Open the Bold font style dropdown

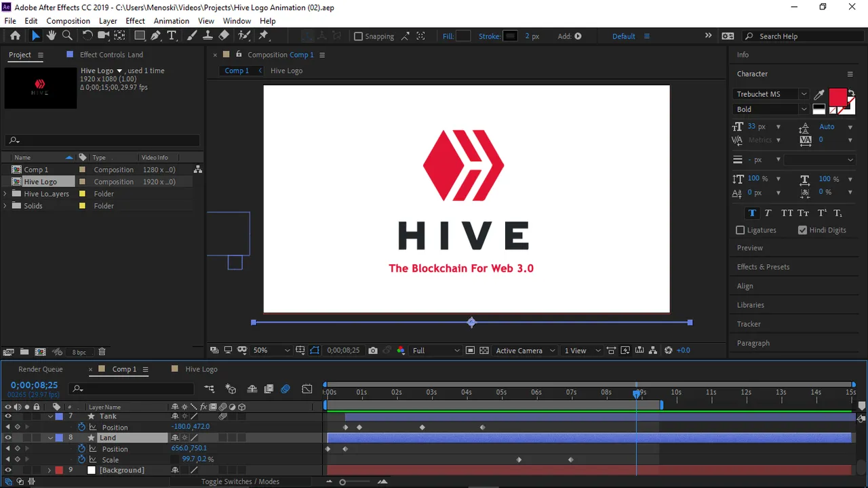pos(772,109)
